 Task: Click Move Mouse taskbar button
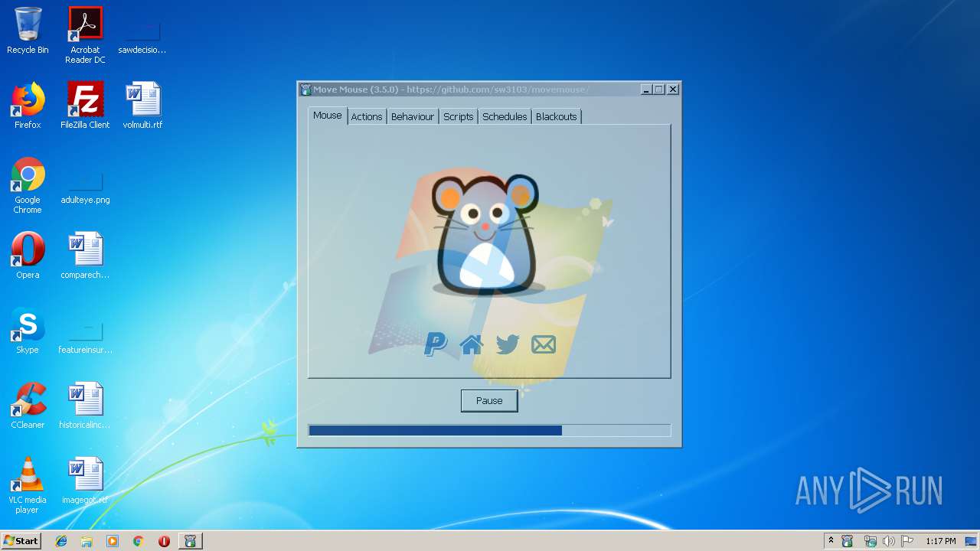pyautogui.click(x=191, y=541)
